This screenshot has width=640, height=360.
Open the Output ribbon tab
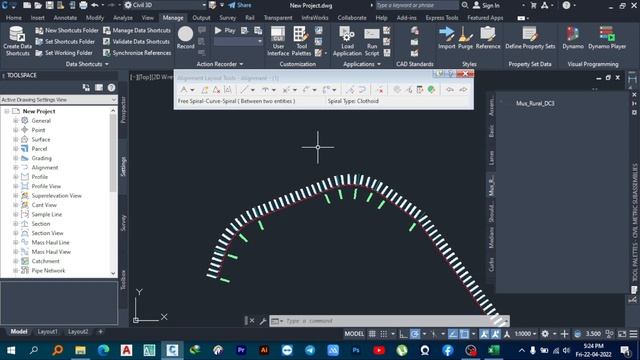[201, 18]
